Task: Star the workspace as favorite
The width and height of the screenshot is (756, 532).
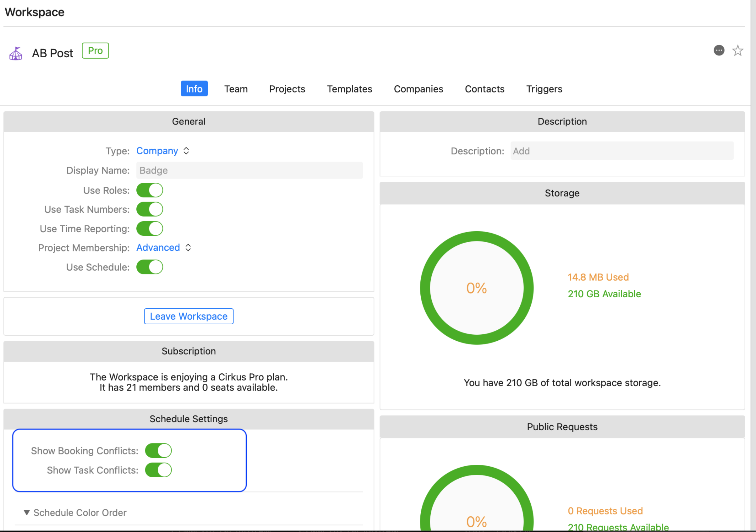Action: 737,50
